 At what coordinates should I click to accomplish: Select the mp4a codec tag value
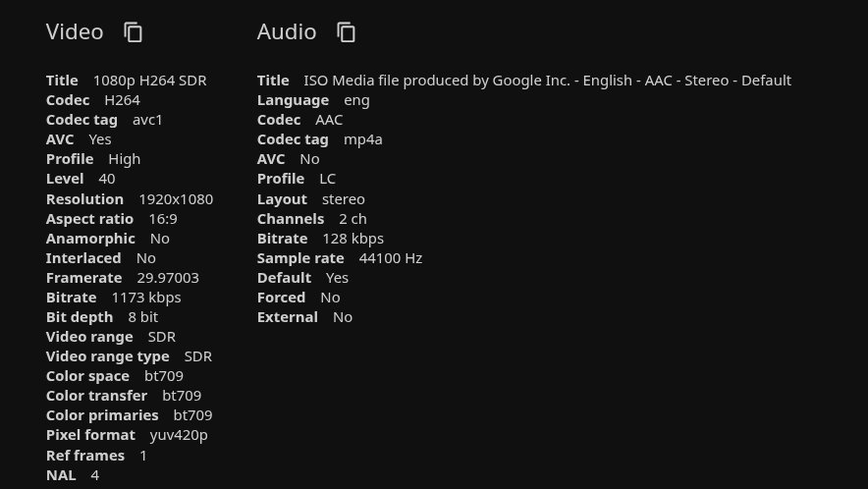pyautogui.click(x=363, y=139)
